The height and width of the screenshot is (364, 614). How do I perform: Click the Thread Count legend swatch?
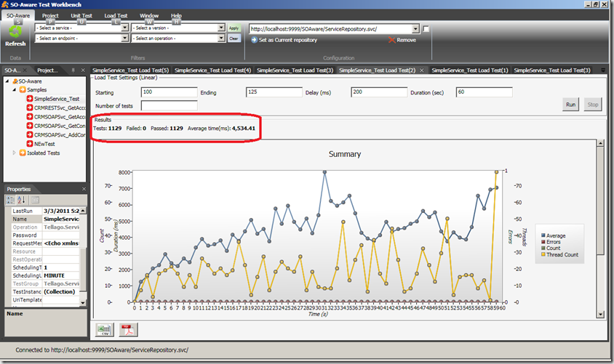543,254
